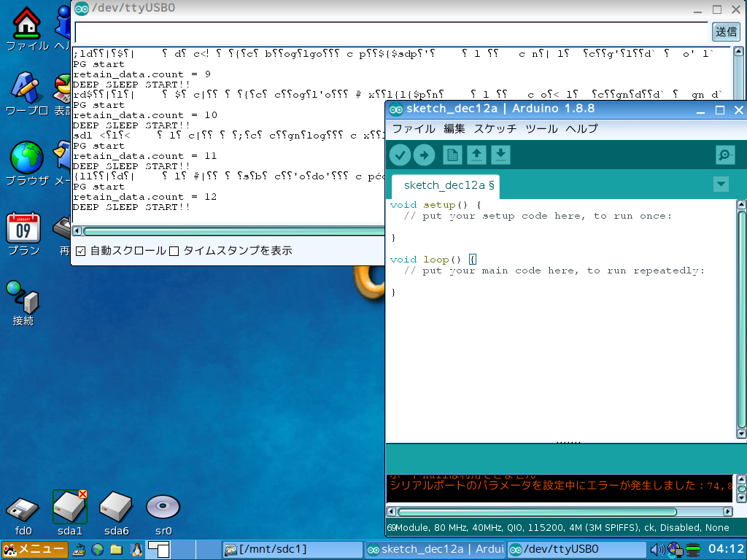This screenshot has height=560, width=747.
Task: Click the taskbar globe browser launcher
Action: pyautogui.click(x=98, y=550)
